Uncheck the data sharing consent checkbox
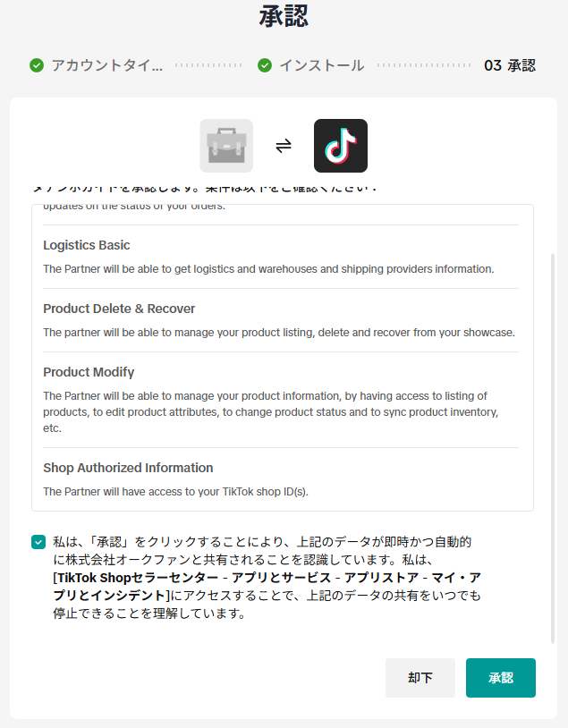The height and width of the screenshot is (728, 568). click(38, 542)
